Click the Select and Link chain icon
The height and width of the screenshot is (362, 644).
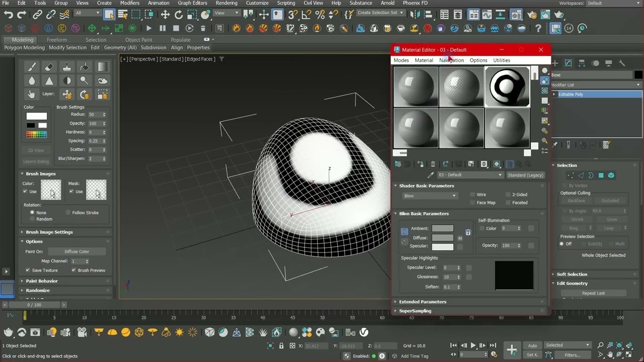[x=37, y=15]
